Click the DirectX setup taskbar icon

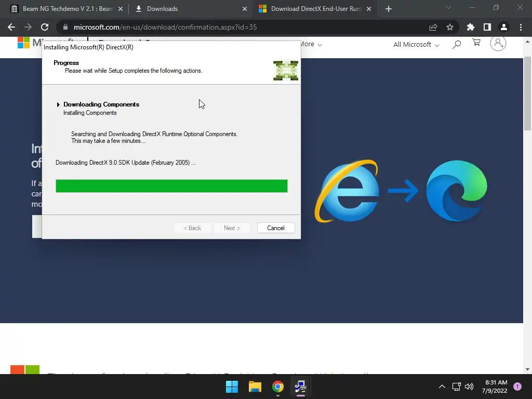coord(300,387)
